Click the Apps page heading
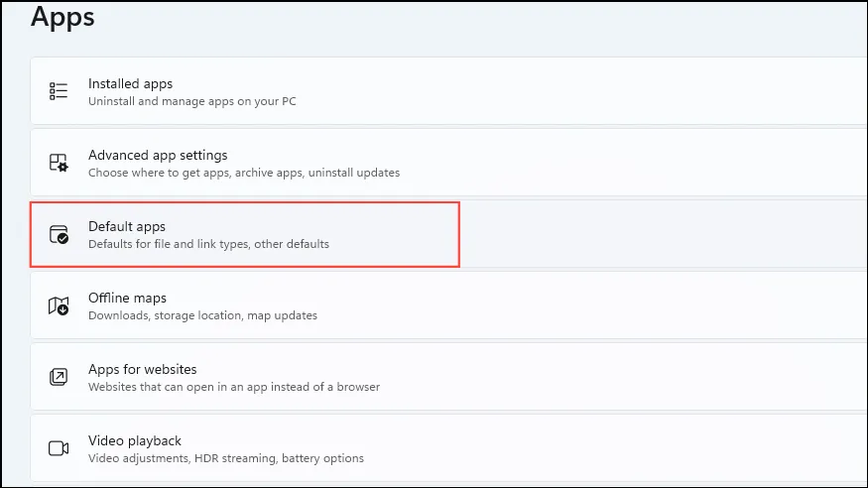This screenshot has width=868, height=488. [x=62, y=18]
